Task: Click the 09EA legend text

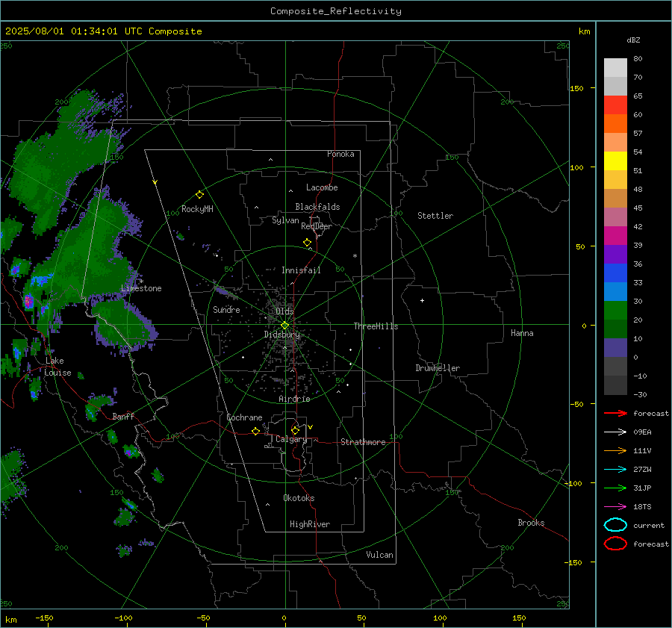Action: [x=642, y=432]
